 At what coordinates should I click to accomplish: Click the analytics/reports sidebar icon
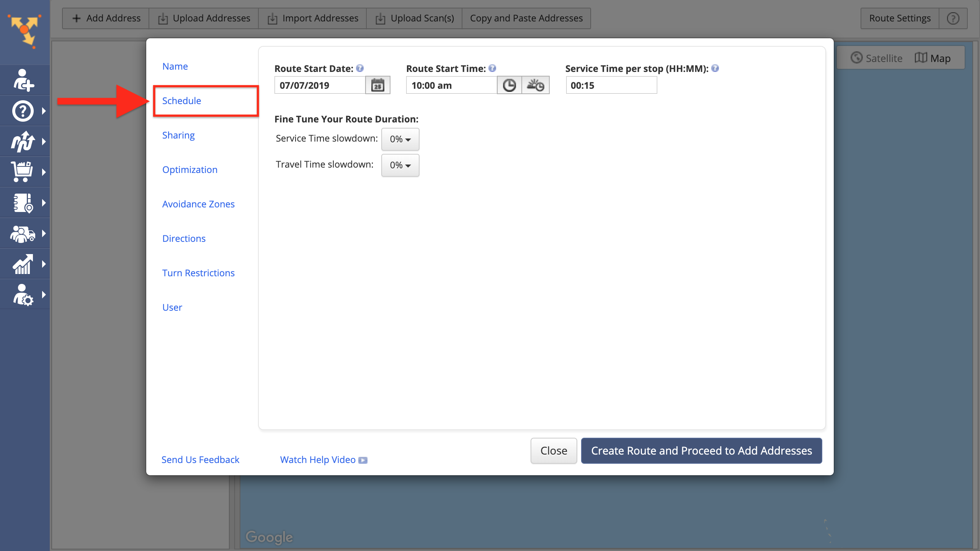point(23,264)
